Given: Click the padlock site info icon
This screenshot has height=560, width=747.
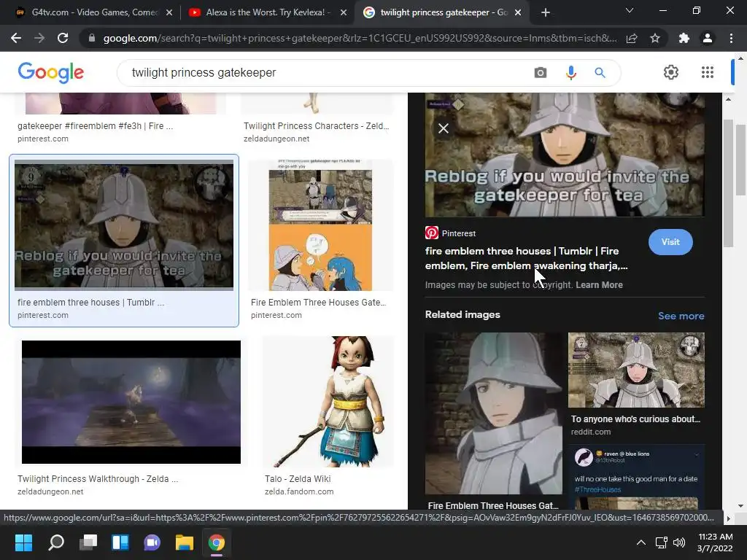Looking at the screenshot, I should click(x=92, y=38).
